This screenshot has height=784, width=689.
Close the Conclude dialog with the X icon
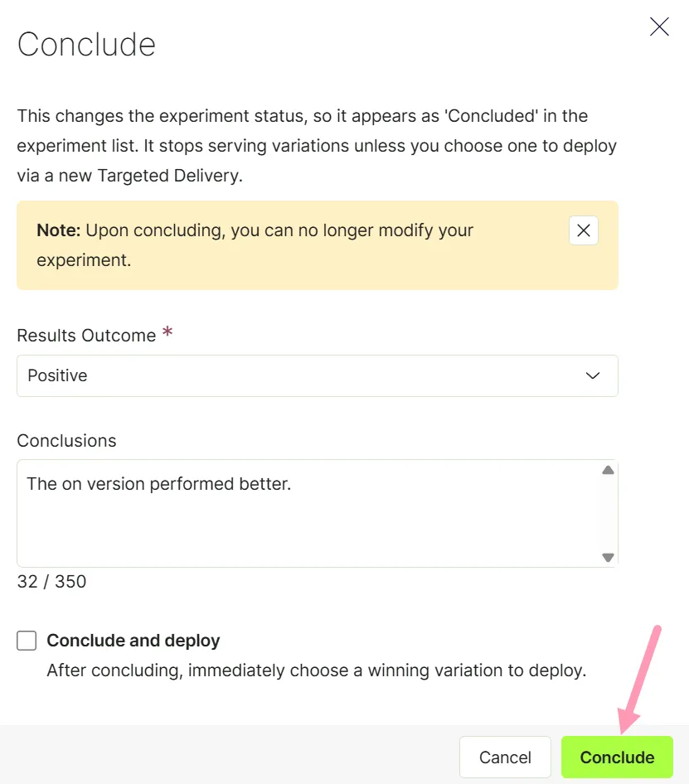pyautogui.click(x=659, y=27)
